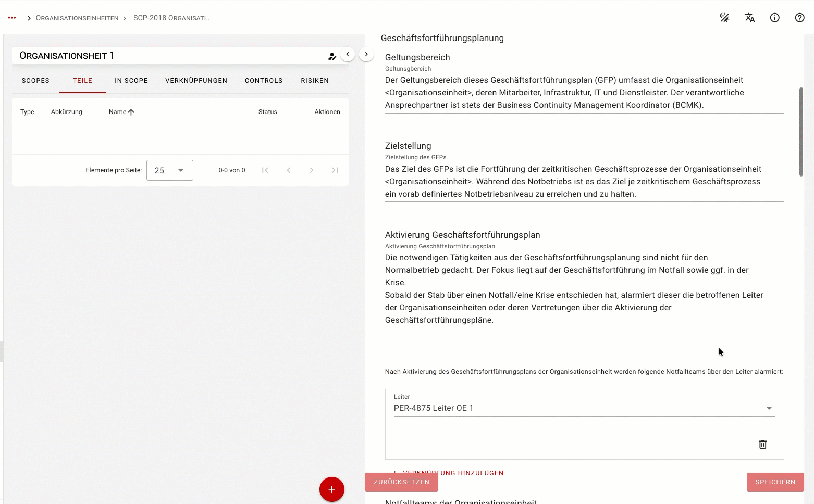The image size is (814, 504).
Task: Switch to the Scopes tab
Action: 35,81
